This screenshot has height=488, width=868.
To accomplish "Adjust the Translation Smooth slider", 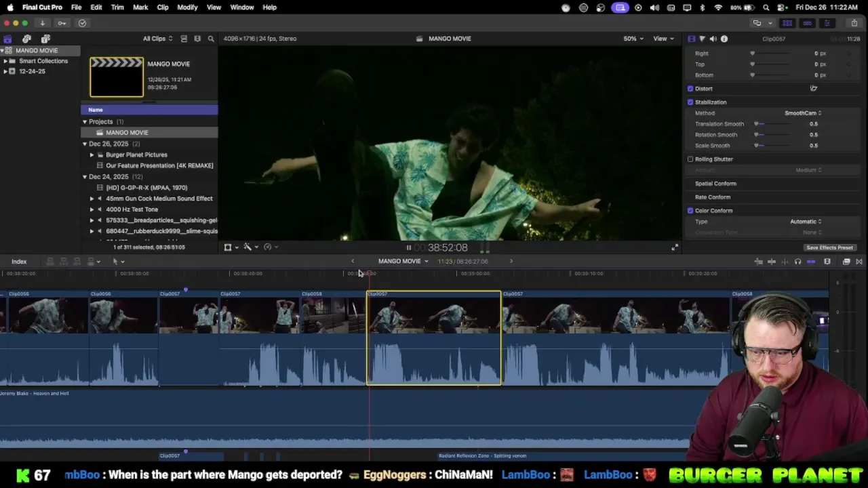I will (772, 124).
